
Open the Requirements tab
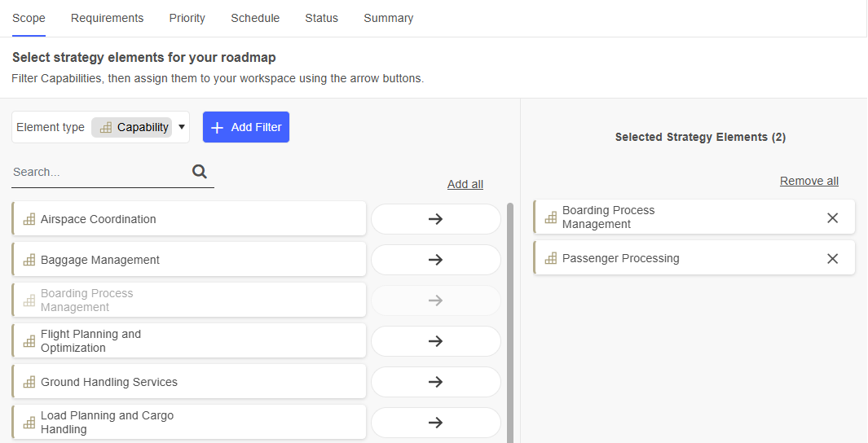[x=108, y=18]
